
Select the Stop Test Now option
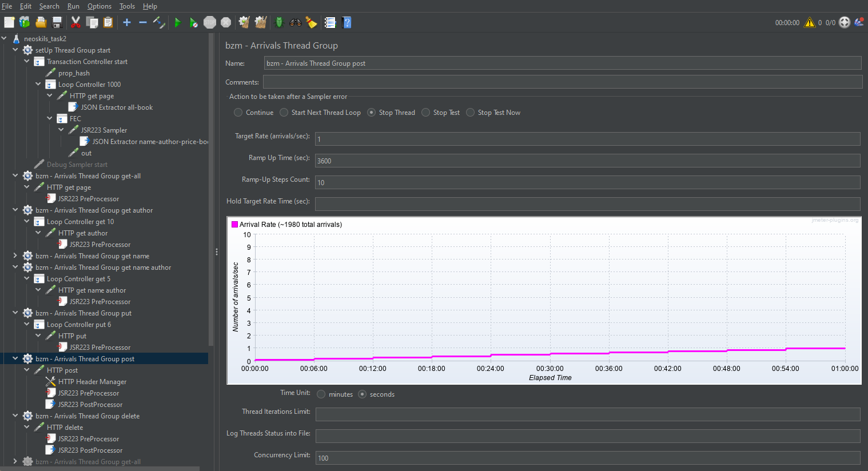point(471,113)
